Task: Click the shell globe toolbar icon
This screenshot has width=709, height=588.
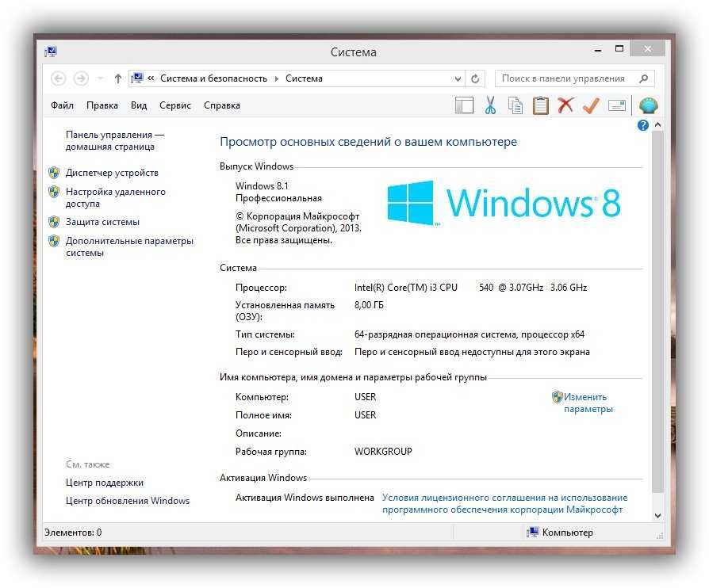Action: 649,105
